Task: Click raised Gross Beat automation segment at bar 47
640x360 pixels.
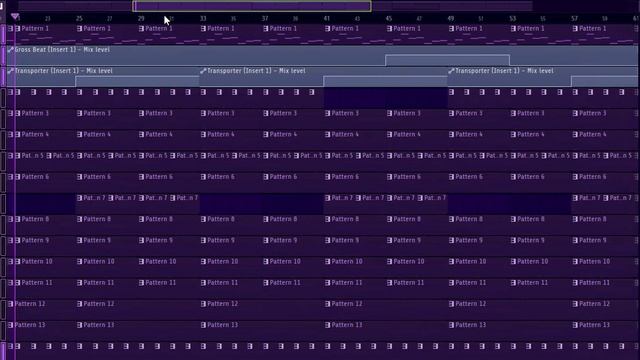Action: pos(447,60)
